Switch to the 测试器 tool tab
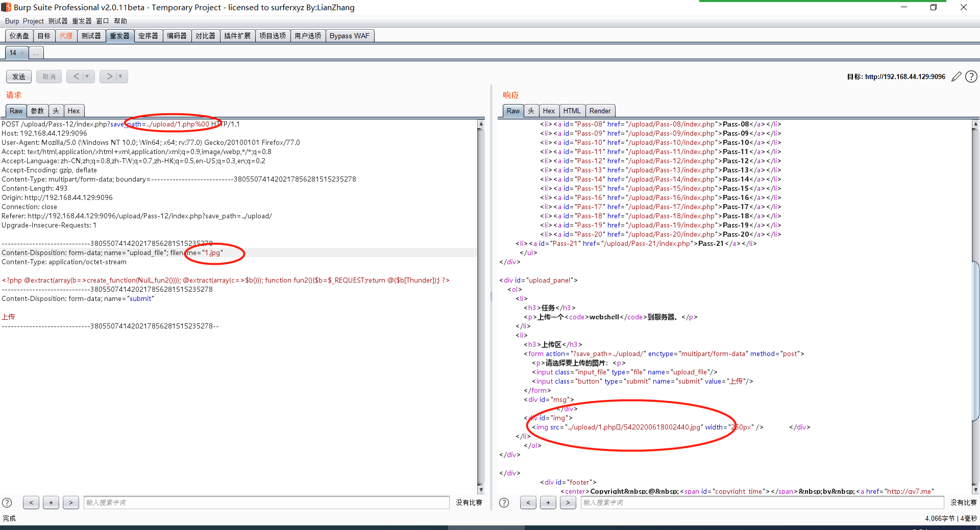 [91, 36]
